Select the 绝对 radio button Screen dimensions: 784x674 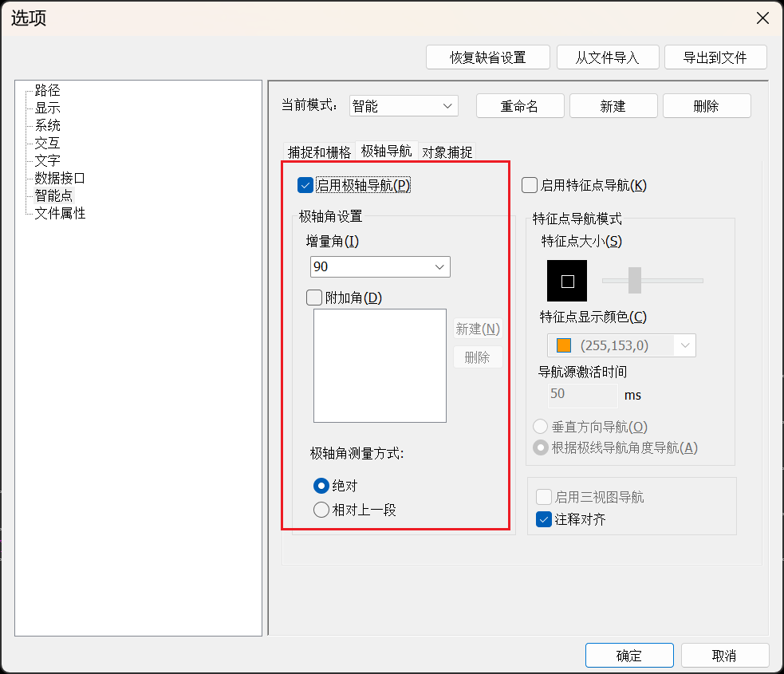click(321, 486)
